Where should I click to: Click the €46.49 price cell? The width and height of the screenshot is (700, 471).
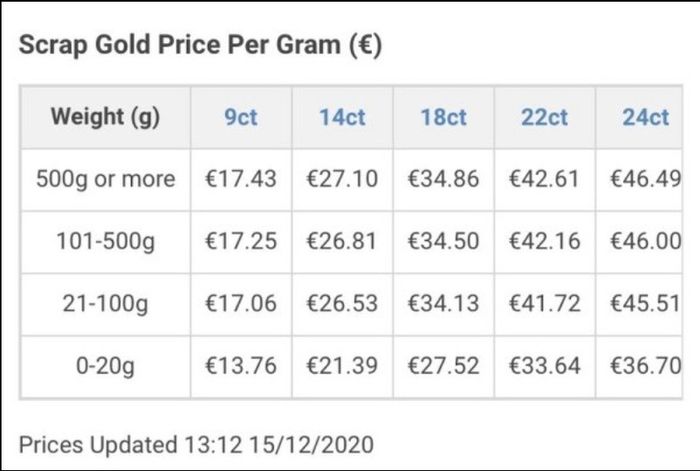pyautogui.click(x=639, y=179)
